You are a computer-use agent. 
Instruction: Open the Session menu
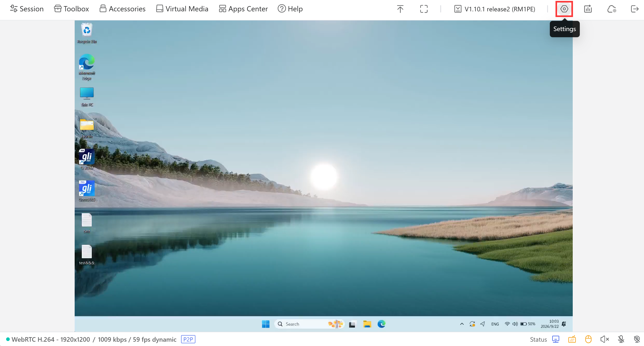(27, 9)
